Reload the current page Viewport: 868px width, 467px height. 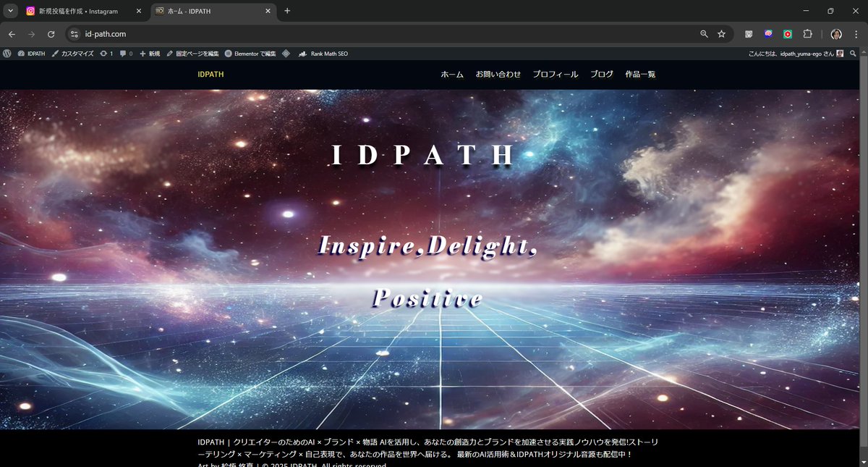pos(51,34)
